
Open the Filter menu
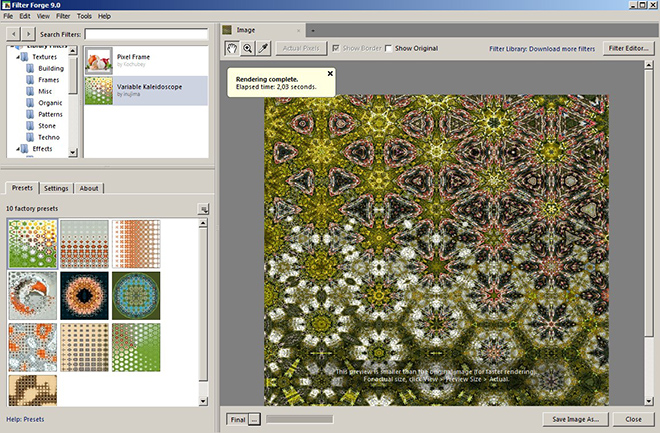pos(63,17)
